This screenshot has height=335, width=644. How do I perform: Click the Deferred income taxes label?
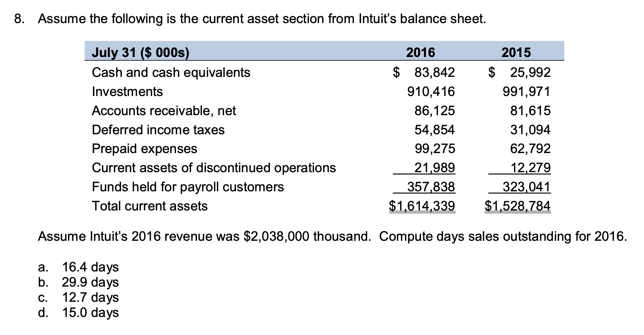(x=158, y=130)
